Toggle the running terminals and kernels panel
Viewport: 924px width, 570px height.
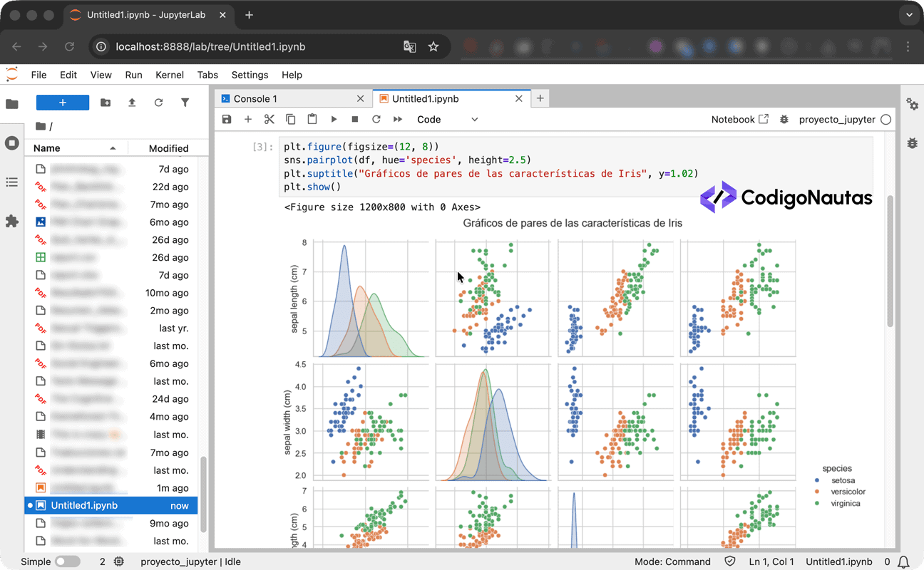11,142
